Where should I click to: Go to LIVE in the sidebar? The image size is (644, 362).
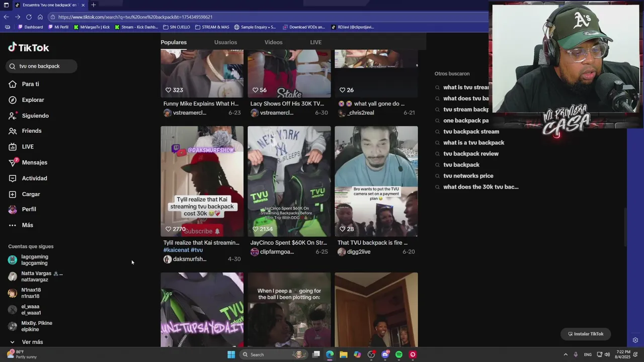28,147
